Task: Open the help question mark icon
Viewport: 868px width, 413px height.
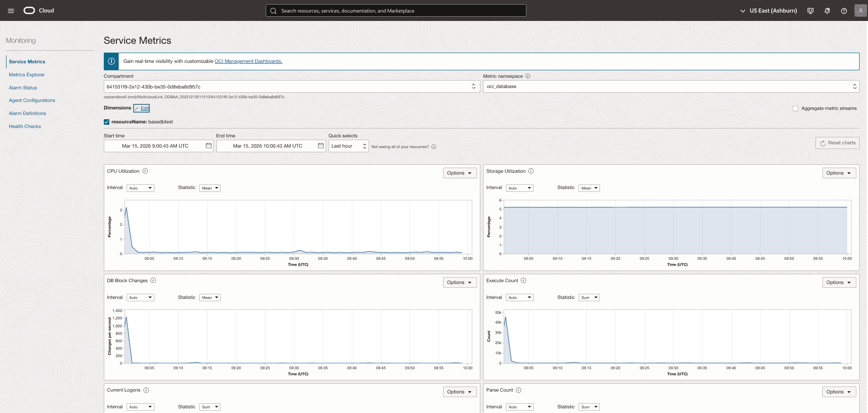Action: [x=844, y=11]
